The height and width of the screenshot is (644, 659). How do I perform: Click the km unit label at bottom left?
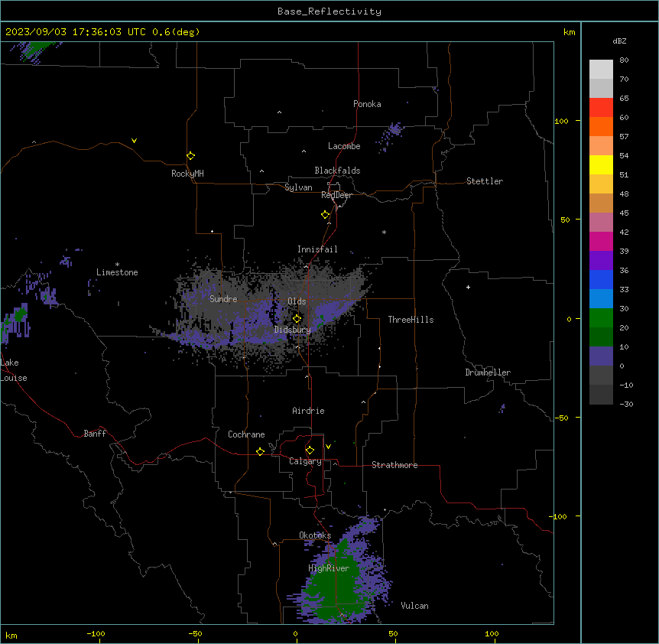pos(11,635)
